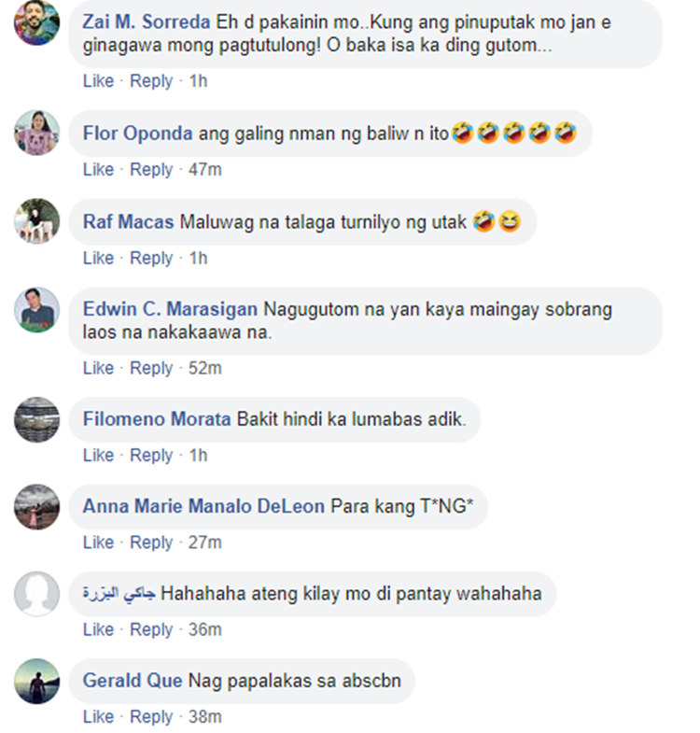Open Filomeno Morata's avatar image

[x=37, y=419]
